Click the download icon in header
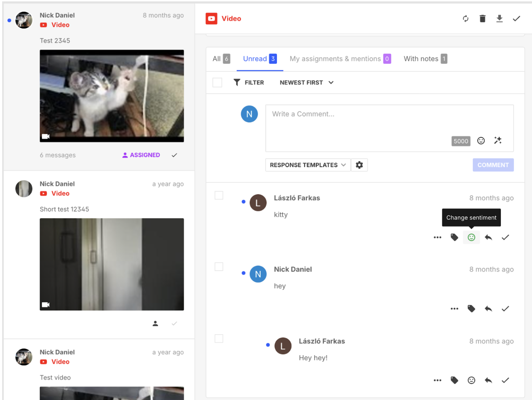Image resolution: width=532 pixels, height=400 pixels. tap(499, 19)
